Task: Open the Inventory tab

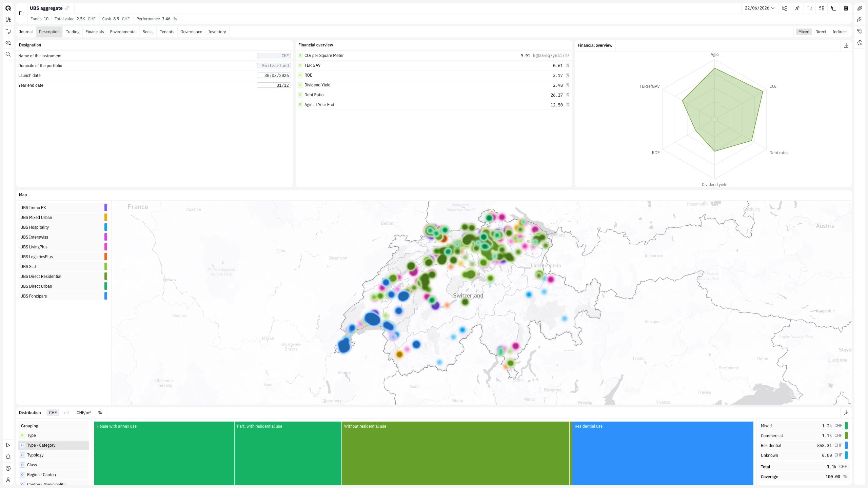Action: (217, 32)
